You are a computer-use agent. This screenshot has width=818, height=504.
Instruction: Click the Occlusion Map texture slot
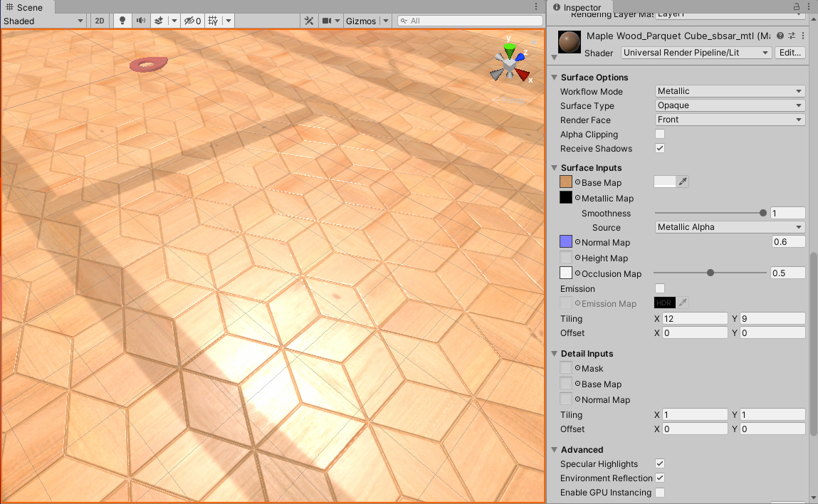coord(566,273)
